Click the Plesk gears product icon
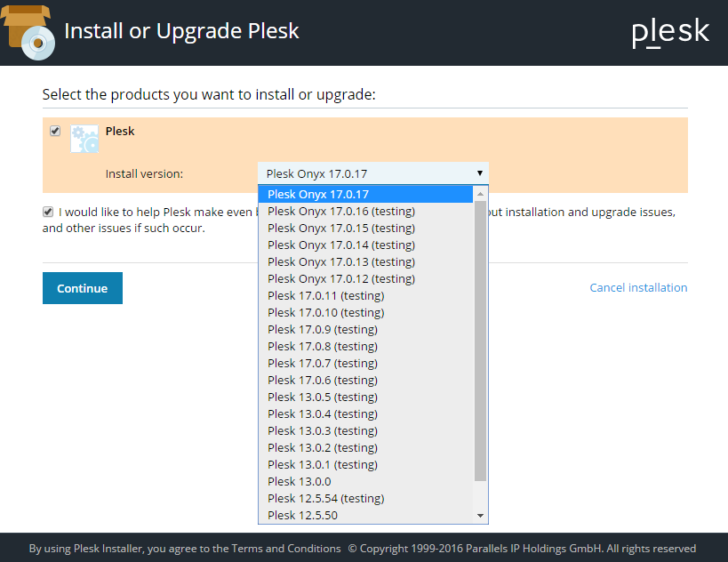 point(84,139)
